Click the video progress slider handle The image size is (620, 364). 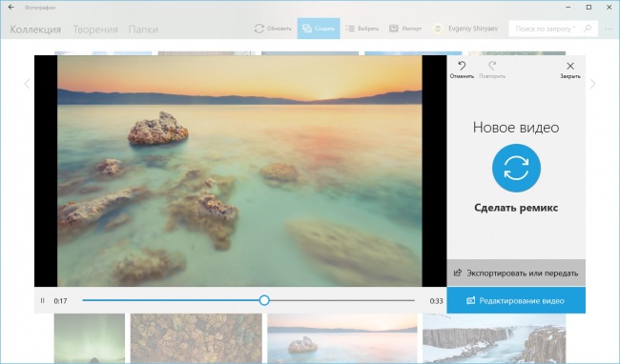[264, 300]
